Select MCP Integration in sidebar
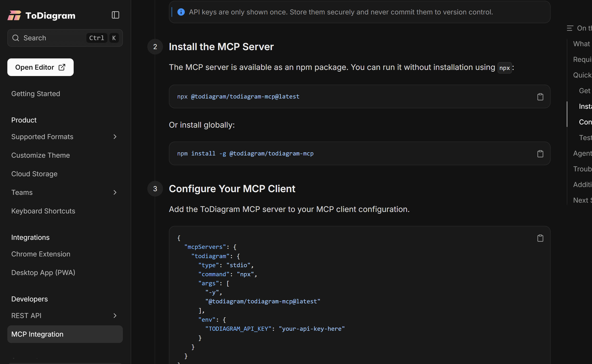Screen dimensions: 592x364 (65, 334)
